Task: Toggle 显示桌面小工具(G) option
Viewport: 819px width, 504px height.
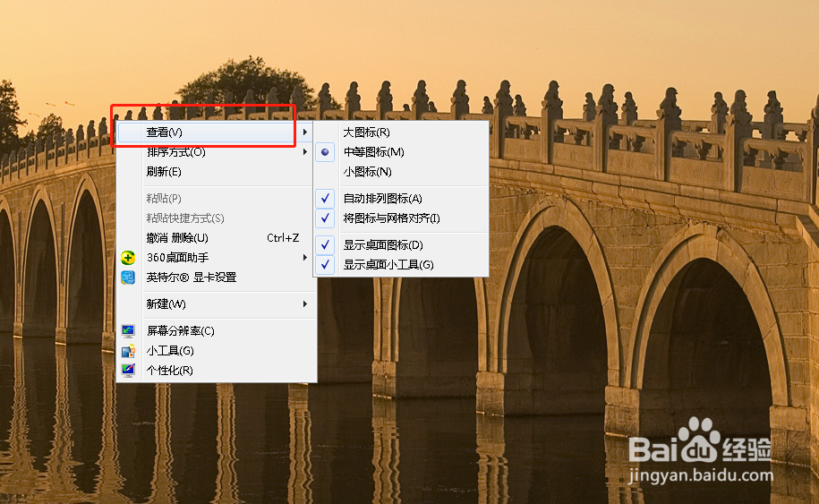Action: click(x=401, y=265)
